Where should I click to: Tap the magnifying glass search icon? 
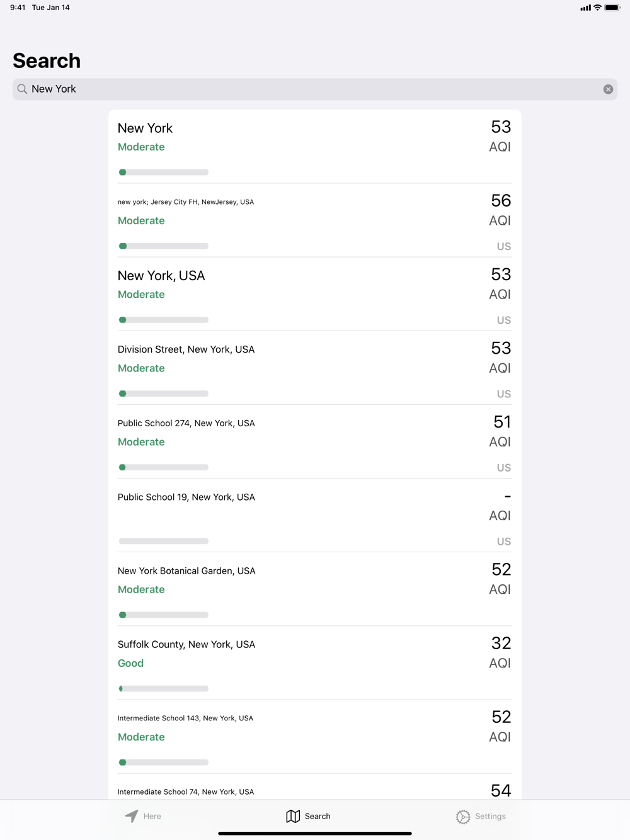[22, 89]
